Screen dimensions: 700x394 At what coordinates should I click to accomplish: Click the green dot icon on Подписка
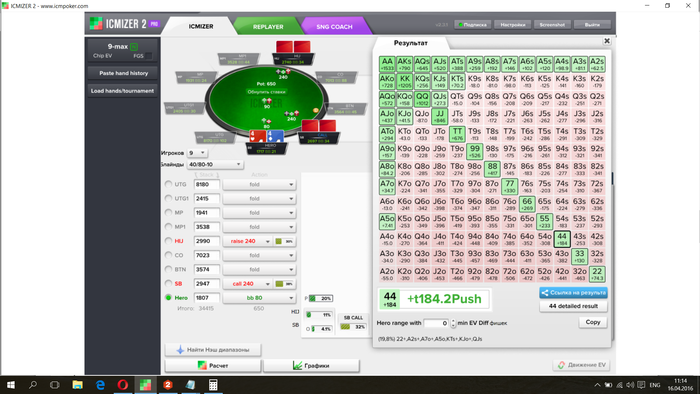461,25
